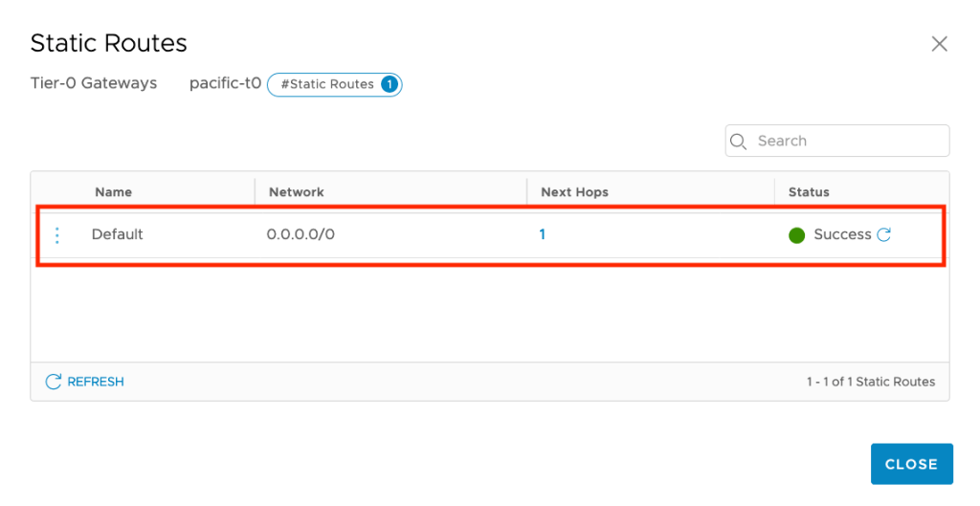Click the blue count badge on Static Routes tag
The height and width of the screenshot is (506, 980).
389,84
